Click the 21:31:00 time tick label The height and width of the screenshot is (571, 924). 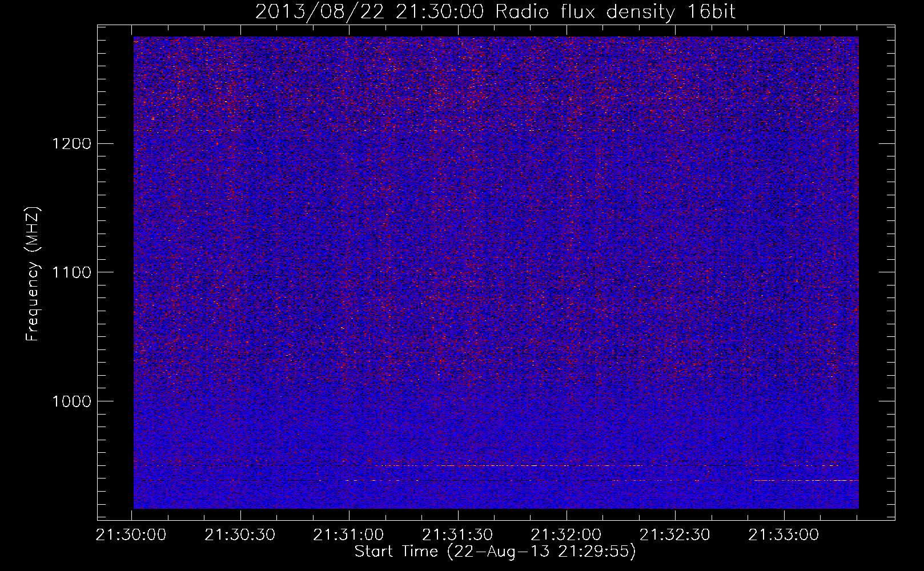[349, 535]
